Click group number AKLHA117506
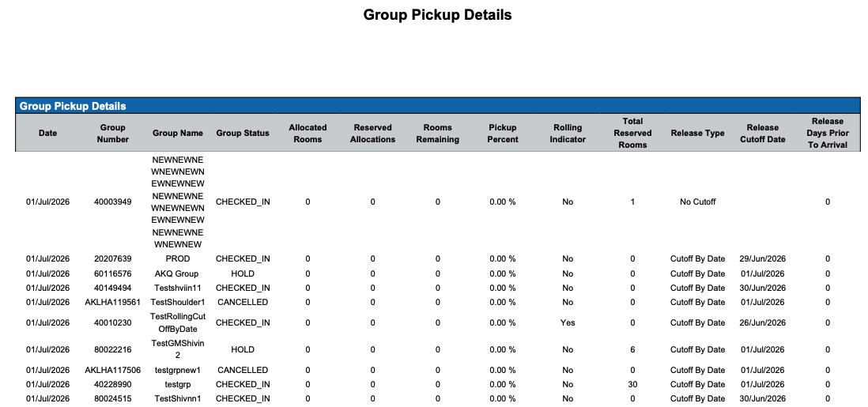The height and width of the screenshot is (407, 868). [x=113, y=370]
